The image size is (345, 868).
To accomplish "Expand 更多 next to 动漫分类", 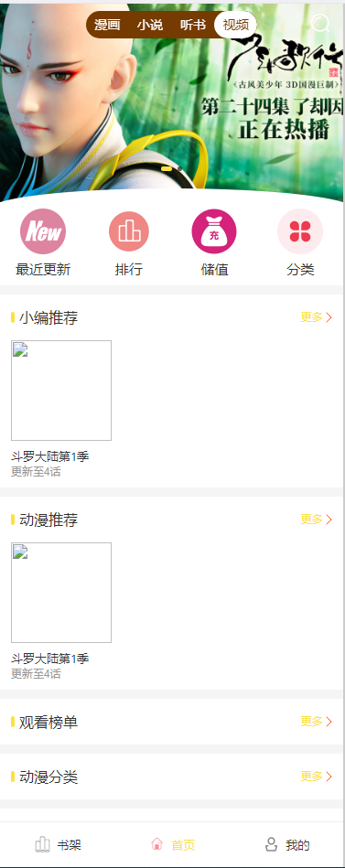I will pos(317,777).
